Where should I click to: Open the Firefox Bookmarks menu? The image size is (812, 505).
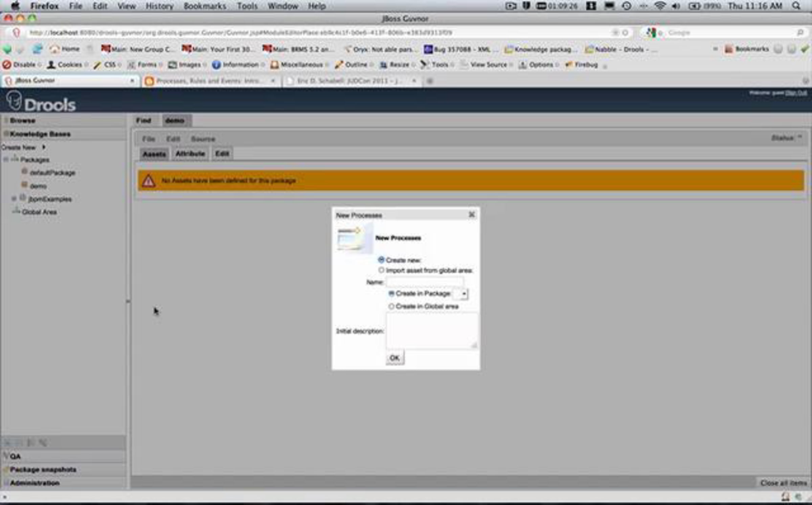pos(205,6)
